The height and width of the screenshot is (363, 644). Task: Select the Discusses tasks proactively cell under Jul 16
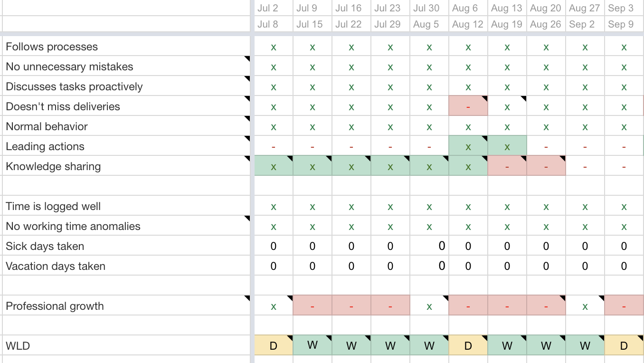351,86
